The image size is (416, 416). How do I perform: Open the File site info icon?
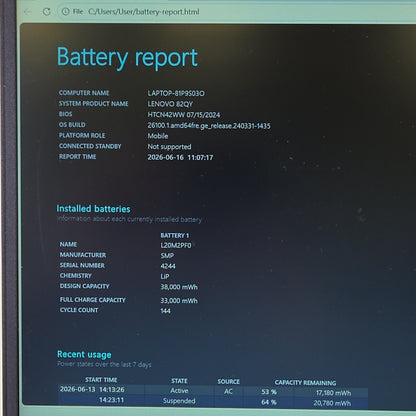65,12
